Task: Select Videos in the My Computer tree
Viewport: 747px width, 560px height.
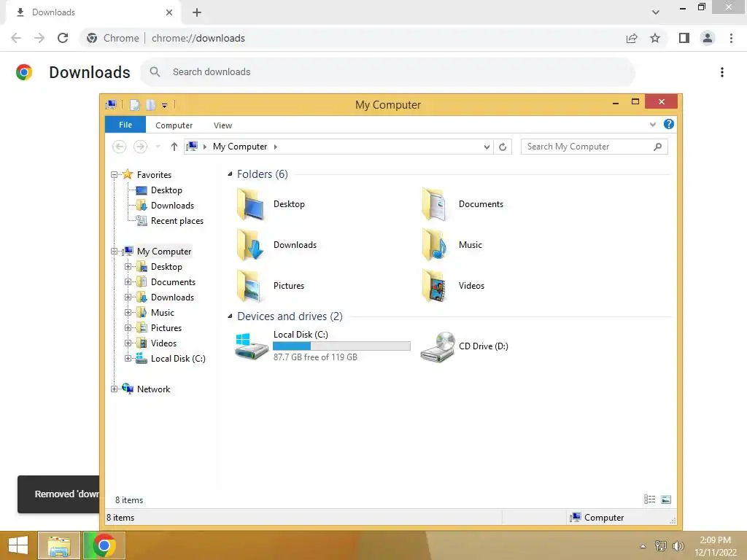Action: click(163, 343)
